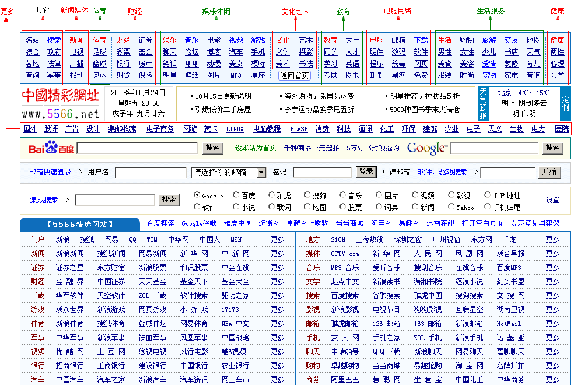Click the 开始 software search button
The width and height of the screenshot is (574, 392).
tap(549, 172)
